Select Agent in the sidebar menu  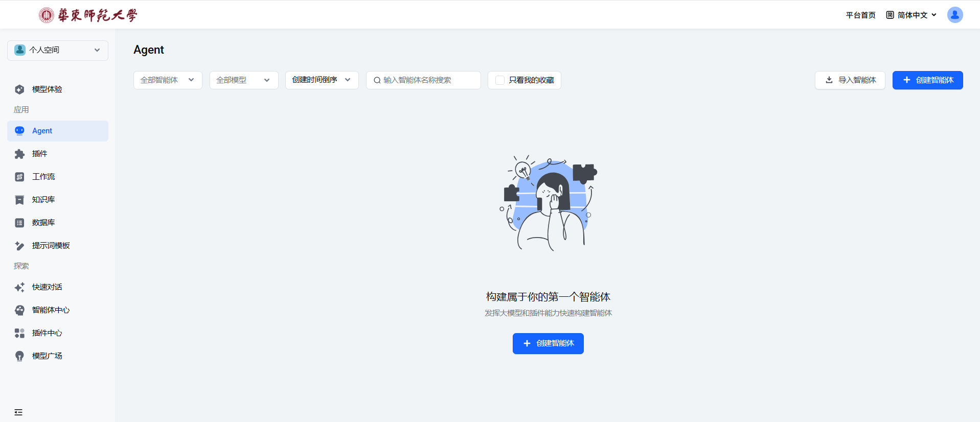[58, 131]
